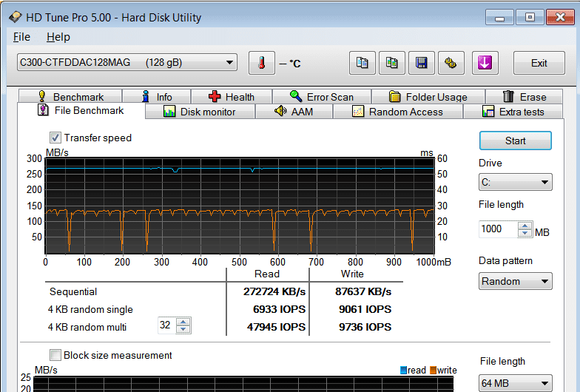Screen dimensions: 580x392
Task: Click the sequential write value 87637 KB/s
Action: pos(363,291)
